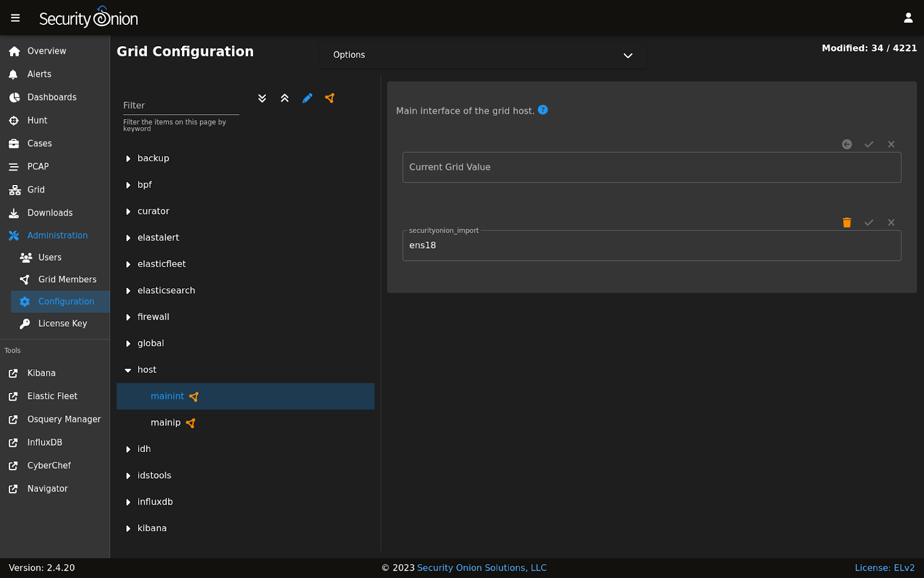This screenshot has width=924, height=578.
Task: Launch Navigator external tool
Action: (55, 488)
